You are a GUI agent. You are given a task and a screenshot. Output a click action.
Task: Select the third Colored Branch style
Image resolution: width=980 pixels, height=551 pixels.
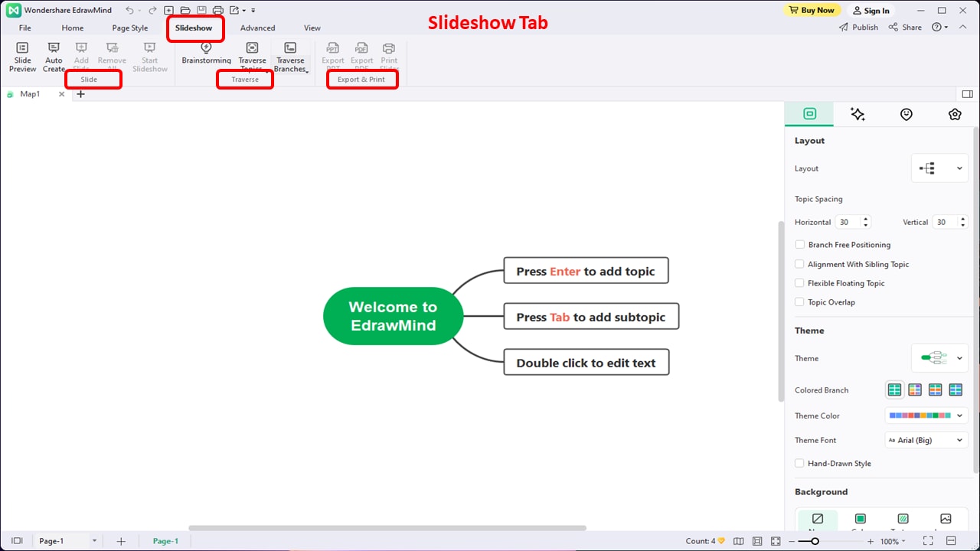pos(935,390)
